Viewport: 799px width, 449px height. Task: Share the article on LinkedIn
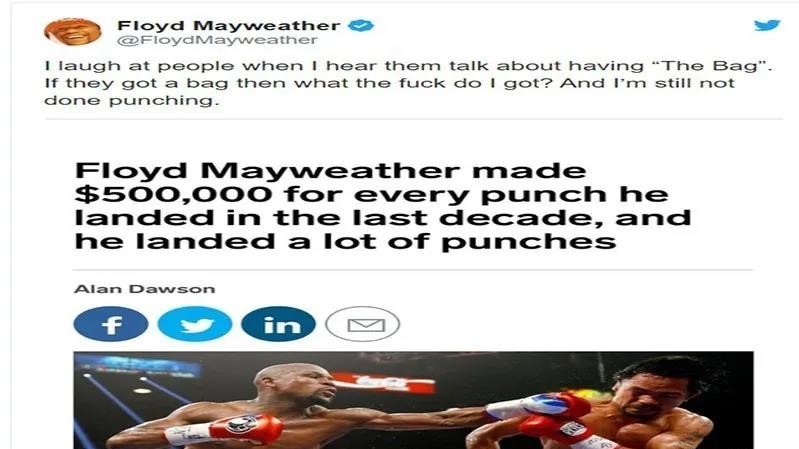tap(278, 324)
